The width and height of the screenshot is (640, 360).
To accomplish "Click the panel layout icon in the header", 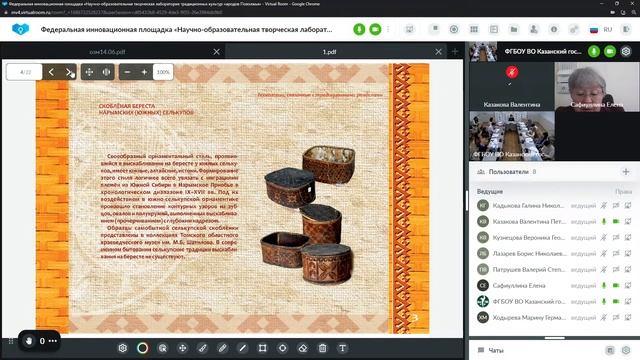I will coord(494,29).
